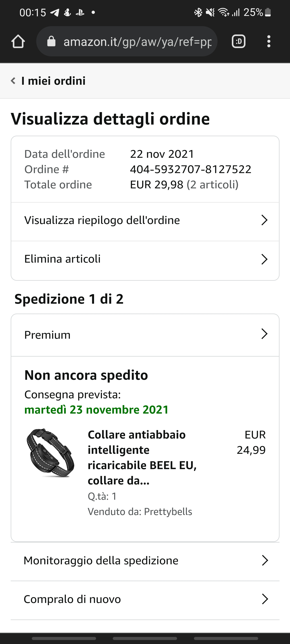290x644 pixels.
Task: Tap the battery status icon
Action: 268,12
